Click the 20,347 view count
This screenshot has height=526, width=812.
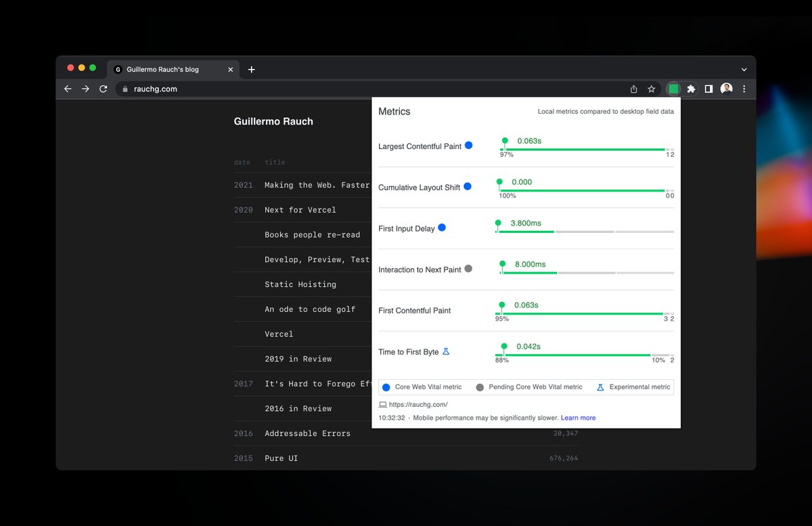566,433
